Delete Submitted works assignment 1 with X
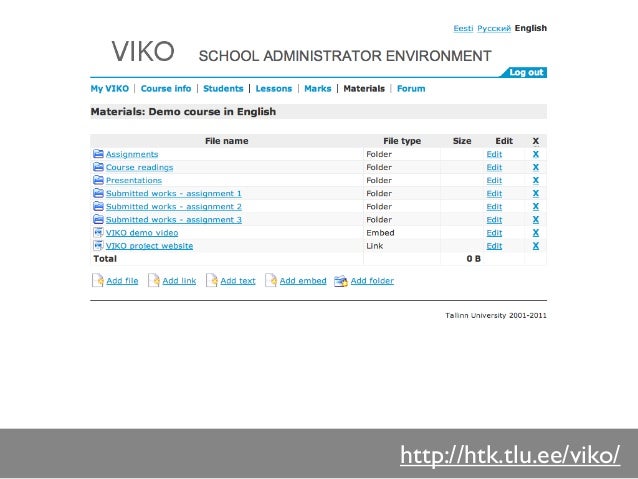638x479 pixels. pos(535,193)
